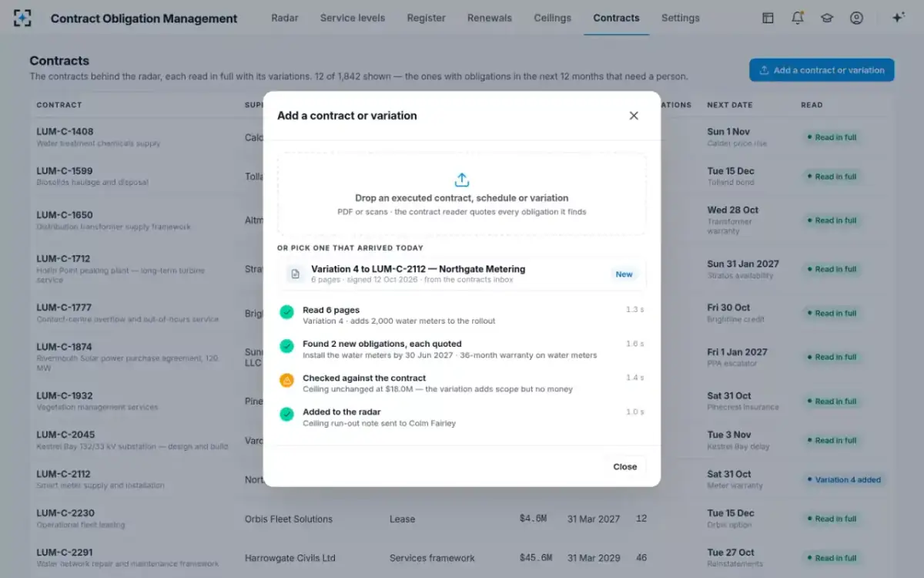Click Add a contract or variation button
Viewport: 924px width, 578px height.
822,70
